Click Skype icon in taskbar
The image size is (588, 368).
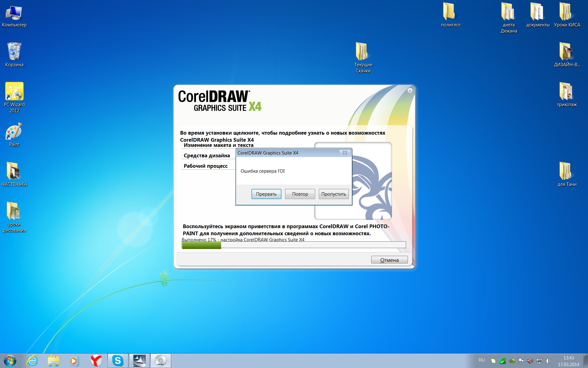[x=118, y=361]
